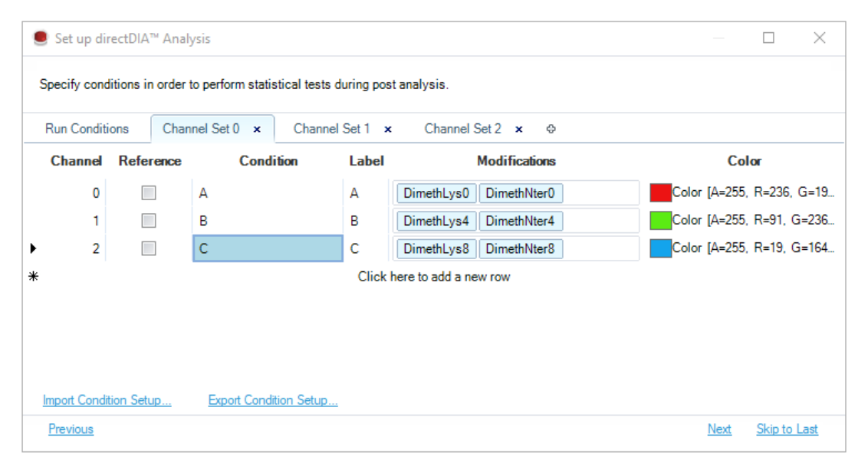This screenshot has height=473, width=868.
Task: Go back with the Previous link
Action: click(71, 429)
